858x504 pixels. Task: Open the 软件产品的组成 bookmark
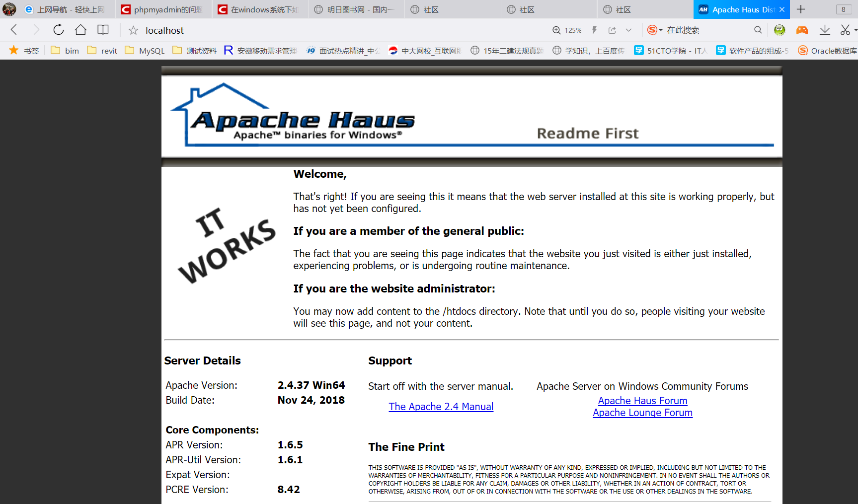pos(753,51)
